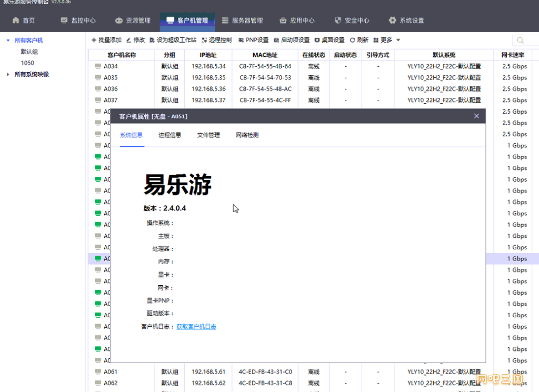Click MAC address C8-7F-54-55-4B-64
This screenshot has height=392, width=539.
265,66
